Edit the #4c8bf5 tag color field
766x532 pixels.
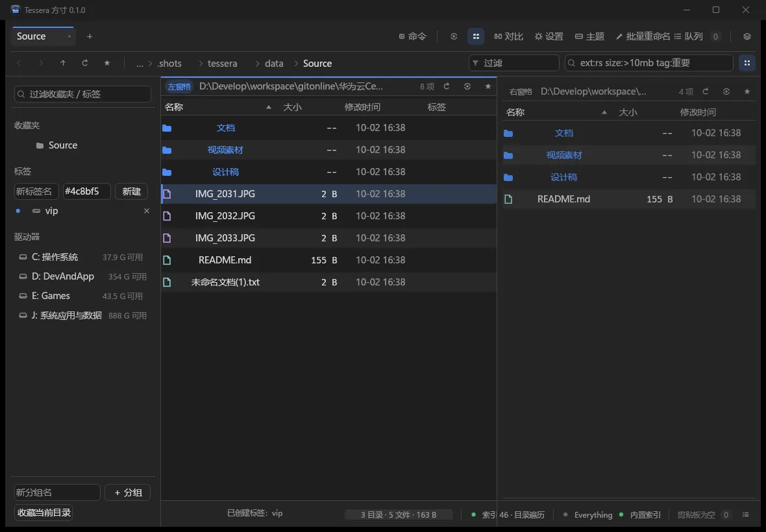point(86,191)
